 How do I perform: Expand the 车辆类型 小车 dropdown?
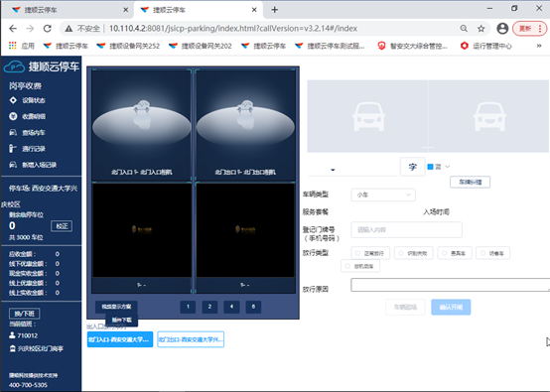pyautogui.click(x=383, y=195)
